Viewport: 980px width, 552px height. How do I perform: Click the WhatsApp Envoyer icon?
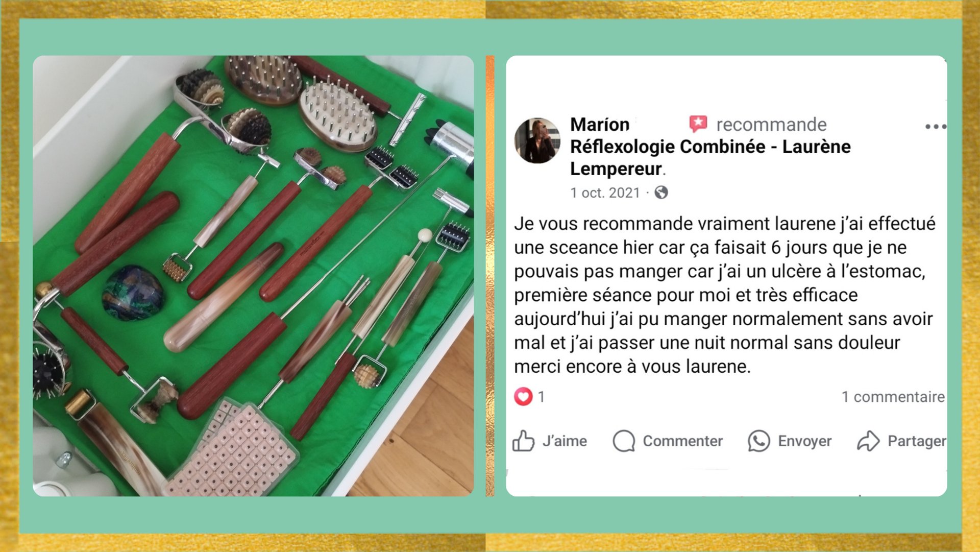pos(758,441)
